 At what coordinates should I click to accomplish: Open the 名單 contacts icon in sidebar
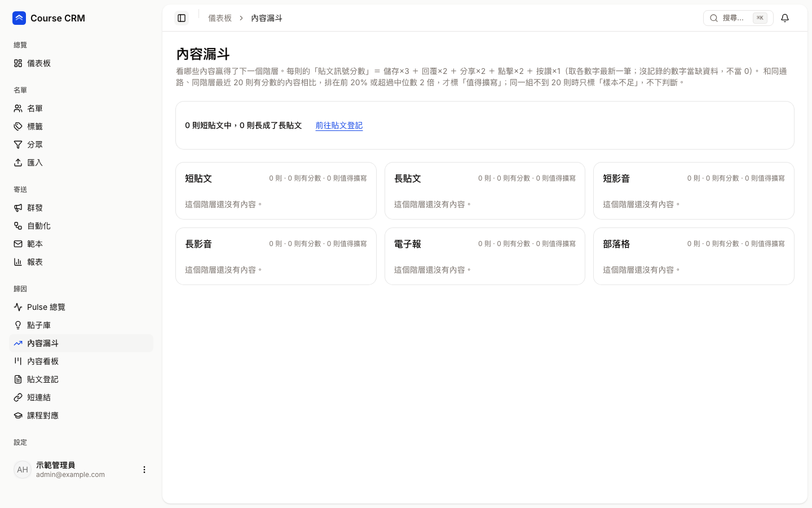(x=18, y=108)
